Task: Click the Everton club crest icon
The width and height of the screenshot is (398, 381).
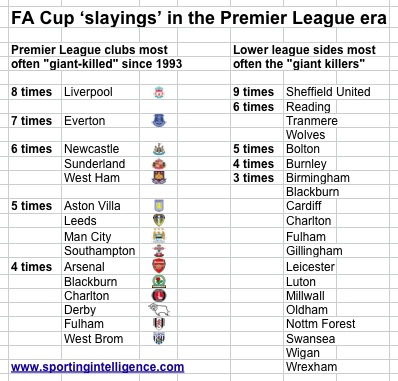Action: coord(159,121)
